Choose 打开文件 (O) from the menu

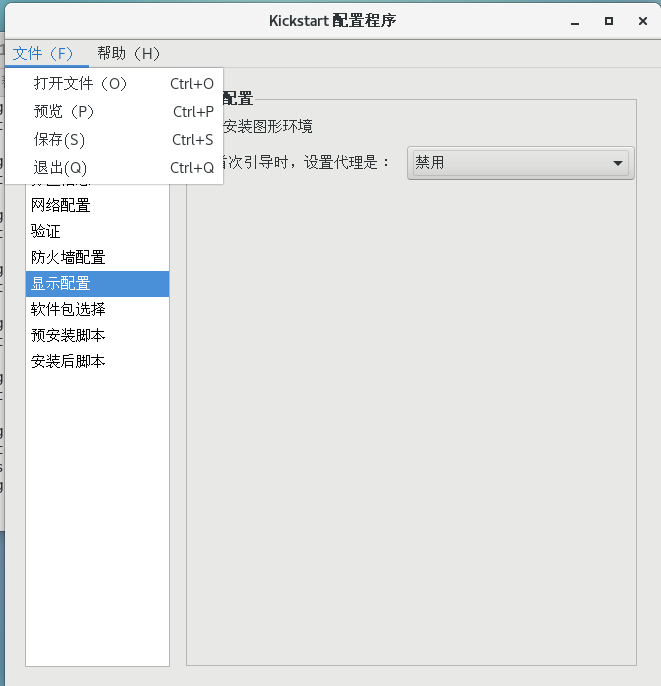[x=114, y=84]
